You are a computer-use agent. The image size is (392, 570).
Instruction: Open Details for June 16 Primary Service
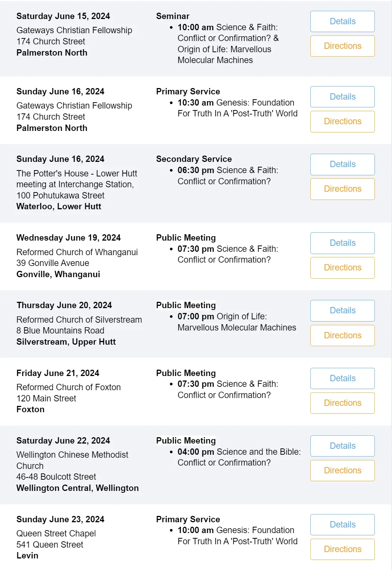click(342, 97)
